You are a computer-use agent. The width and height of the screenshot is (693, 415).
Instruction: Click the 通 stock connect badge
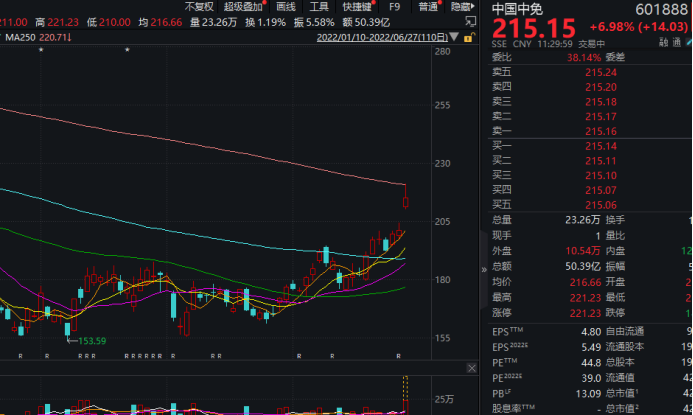677,43
